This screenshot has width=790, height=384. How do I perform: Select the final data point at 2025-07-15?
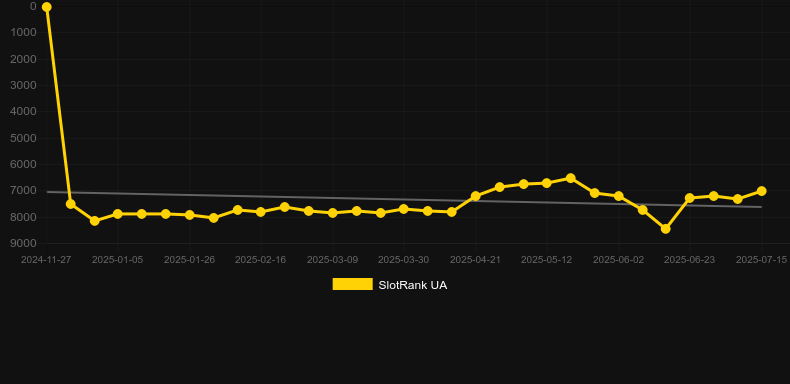tap(761, 191)
